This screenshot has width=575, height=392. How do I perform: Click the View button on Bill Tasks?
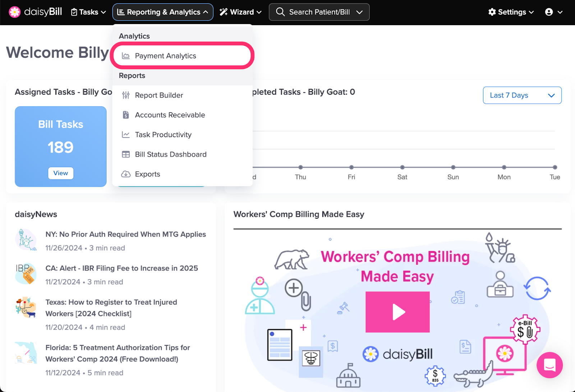click(61, 173)
